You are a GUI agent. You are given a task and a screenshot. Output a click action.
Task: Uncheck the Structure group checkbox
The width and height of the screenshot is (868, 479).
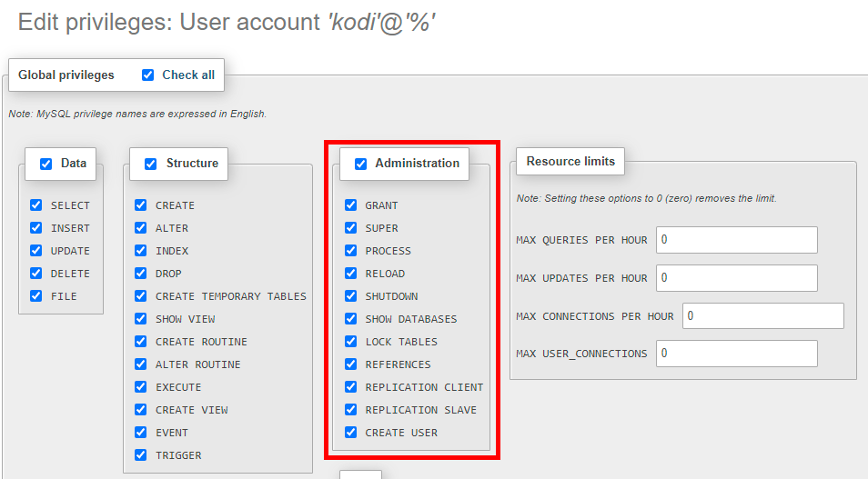tap(151, 165)
